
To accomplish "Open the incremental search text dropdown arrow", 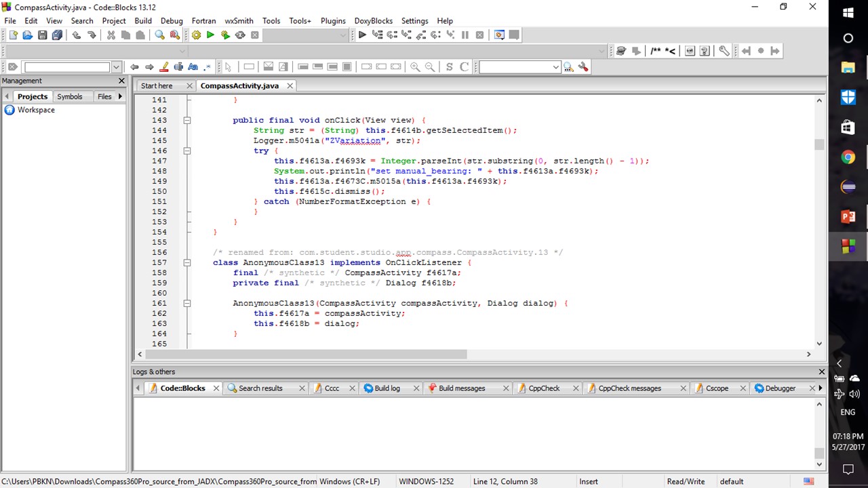I will (x=116, y=67).
